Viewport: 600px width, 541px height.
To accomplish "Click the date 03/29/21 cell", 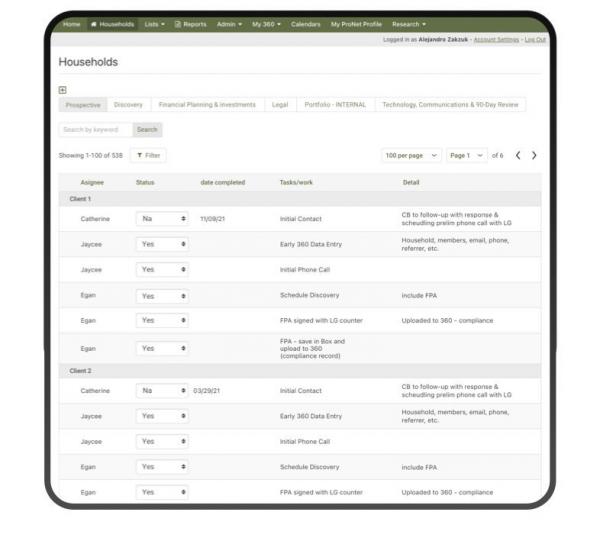I will point(207,391).
